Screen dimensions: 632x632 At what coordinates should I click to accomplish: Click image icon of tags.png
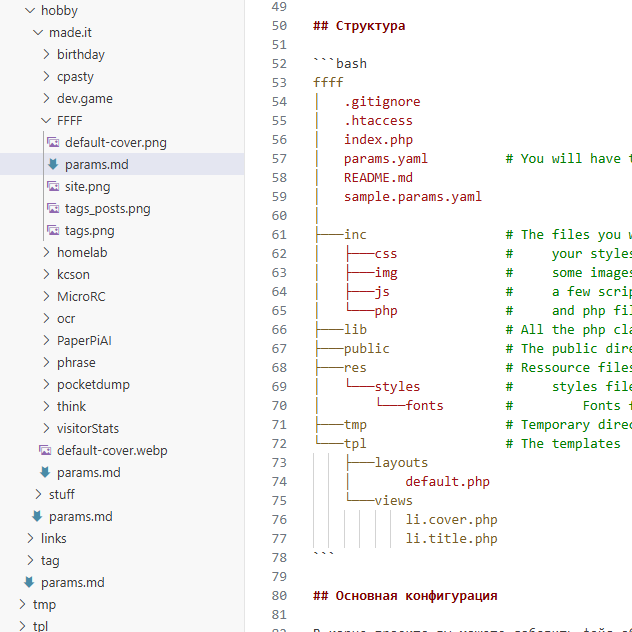[53, 230]
